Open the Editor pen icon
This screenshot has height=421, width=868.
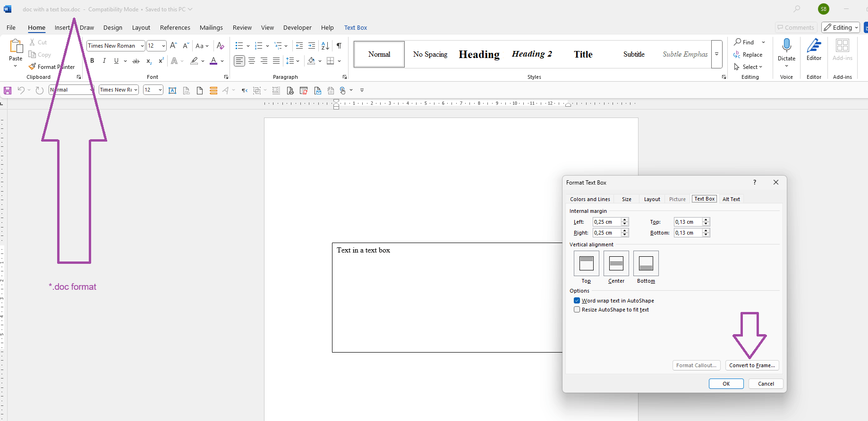pyautogui.click(x=814, y=46)
